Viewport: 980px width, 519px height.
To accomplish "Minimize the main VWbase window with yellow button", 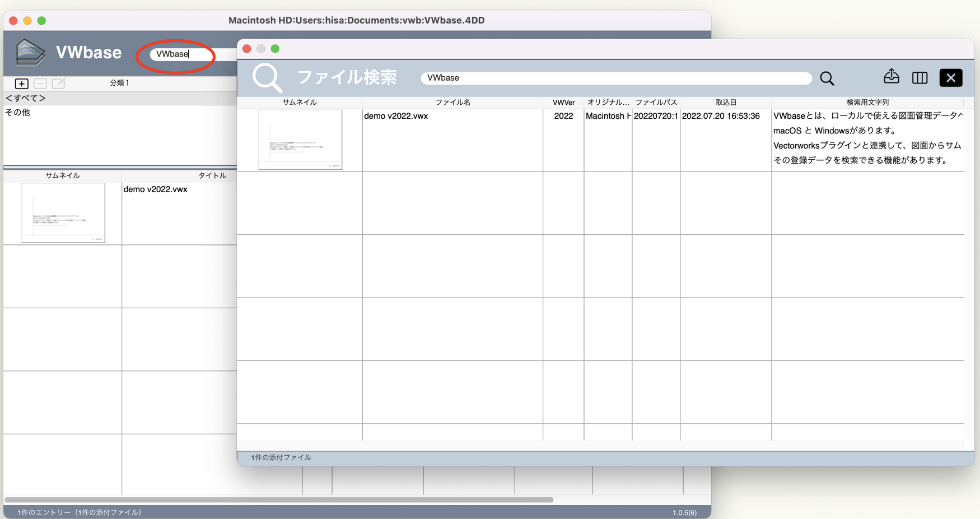I will tap(27, 21).
